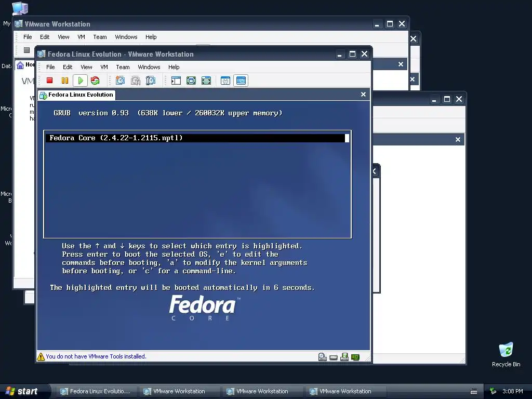Click the floppy drive status icon
Image resolution: width=532 pixels, height=399 pixels.
[x=344, y=356]
